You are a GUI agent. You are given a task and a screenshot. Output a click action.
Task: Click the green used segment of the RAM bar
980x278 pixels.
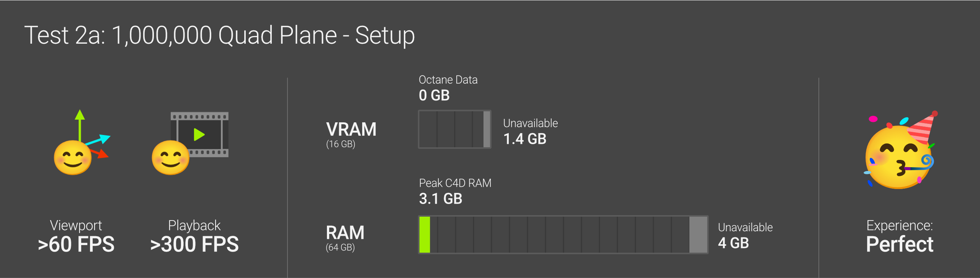coord(425,235)
